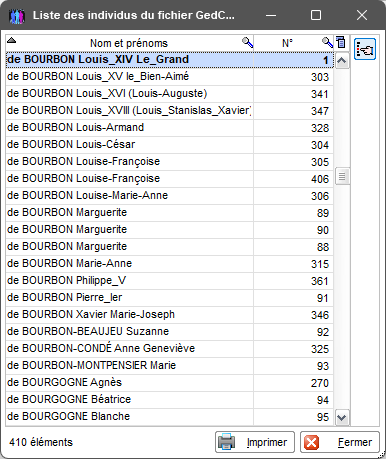The image size is (386, 459).
Task: Click number cell 315
Action: [x=294, y=264]
